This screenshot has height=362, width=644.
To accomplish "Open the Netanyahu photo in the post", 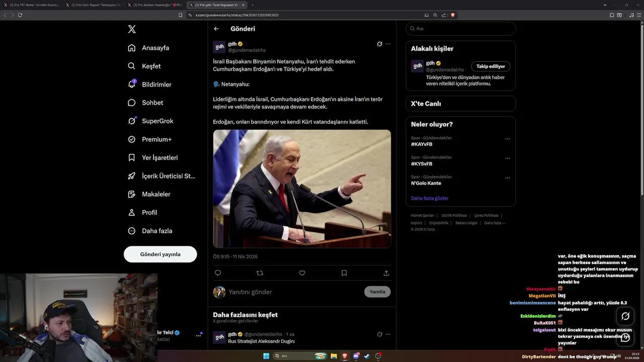I will click(x=302, y=189).
